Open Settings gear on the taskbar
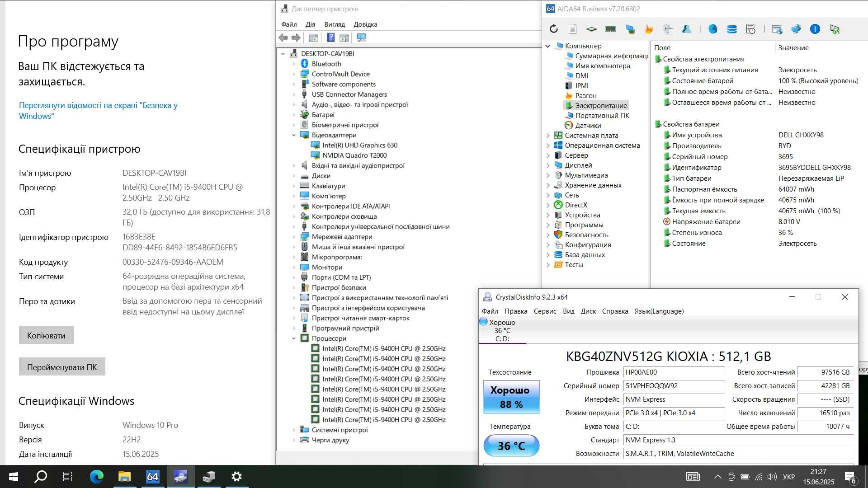This screenshot has width=868, height=488. pos(236,476)
